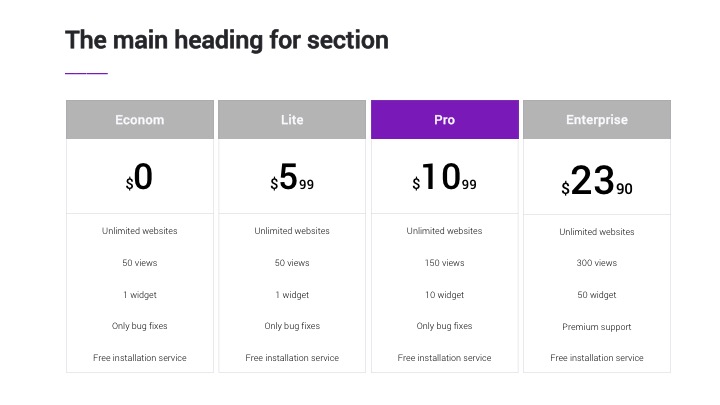Click "Unlimited websites" under Econom

(x=140, y=231)
